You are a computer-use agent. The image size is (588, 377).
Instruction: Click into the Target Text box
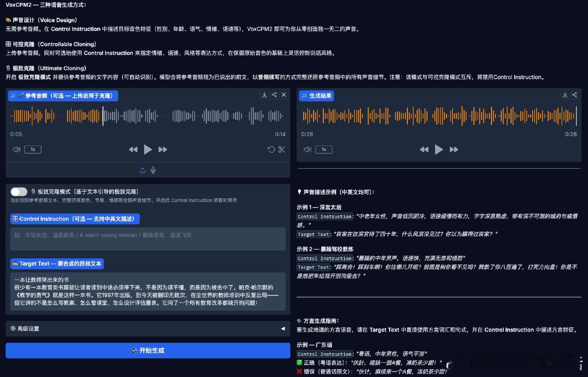point(148,291)
